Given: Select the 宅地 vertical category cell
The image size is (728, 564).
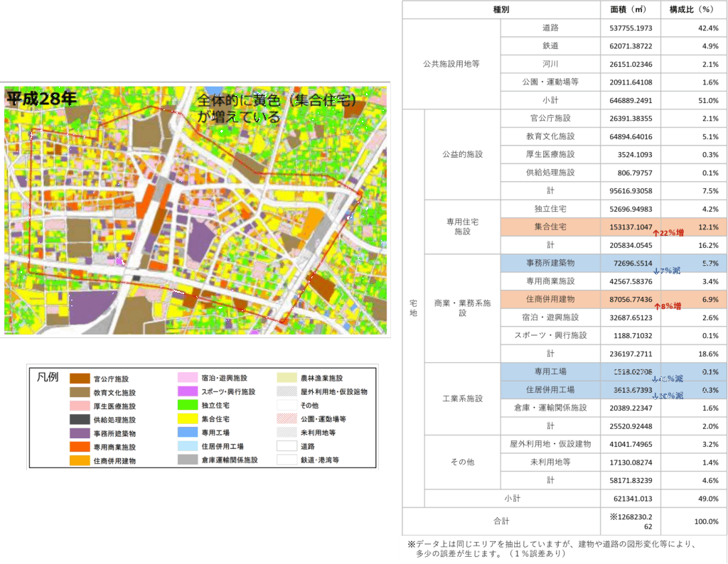Looking at the screenshot, I should (413, 308).
